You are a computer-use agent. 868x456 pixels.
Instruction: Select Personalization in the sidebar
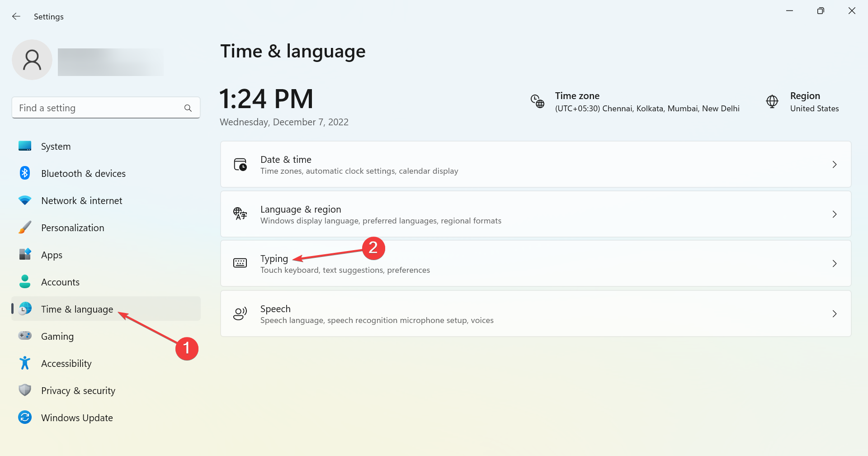(106, 228)
